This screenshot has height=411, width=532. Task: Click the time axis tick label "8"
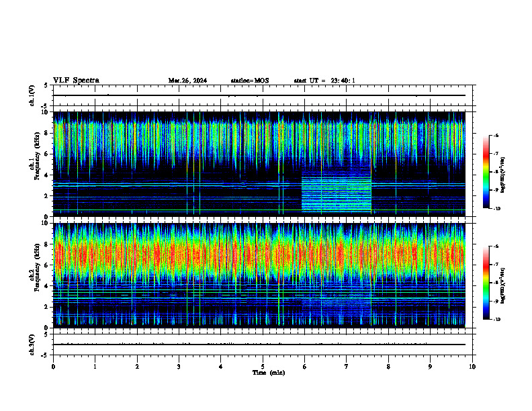(x=388, y=367)
